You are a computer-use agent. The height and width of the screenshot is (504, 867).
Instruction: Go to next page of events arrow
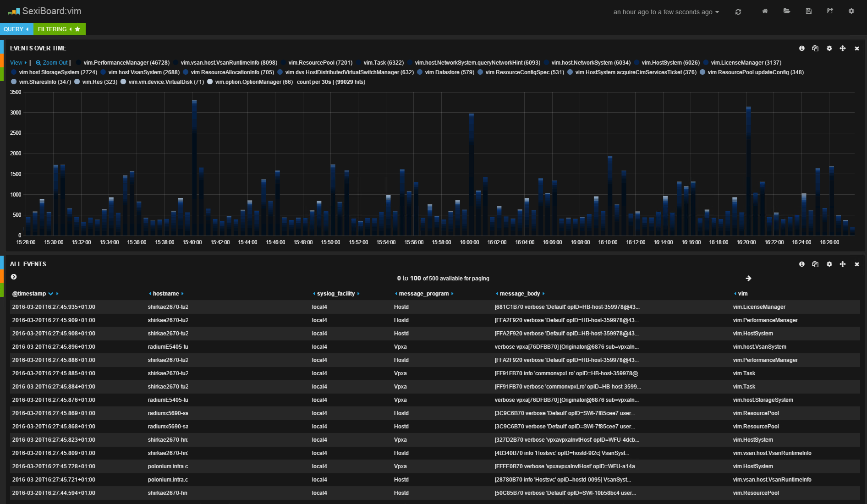coord(748,278)
